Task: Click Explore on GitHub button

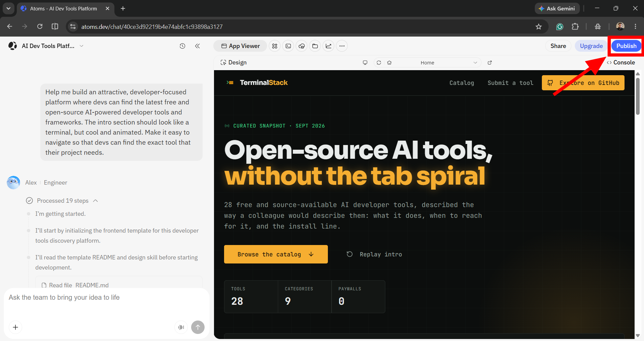Action: (583, 83)
